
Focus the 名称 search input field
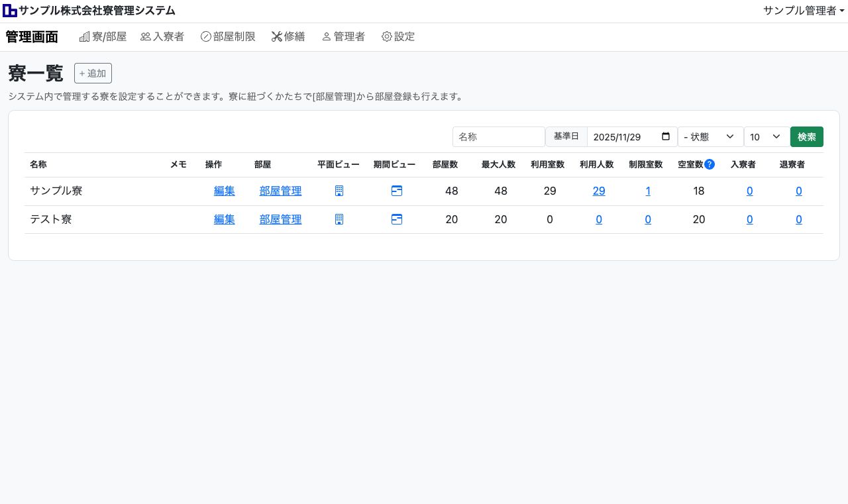pos(498,136)
